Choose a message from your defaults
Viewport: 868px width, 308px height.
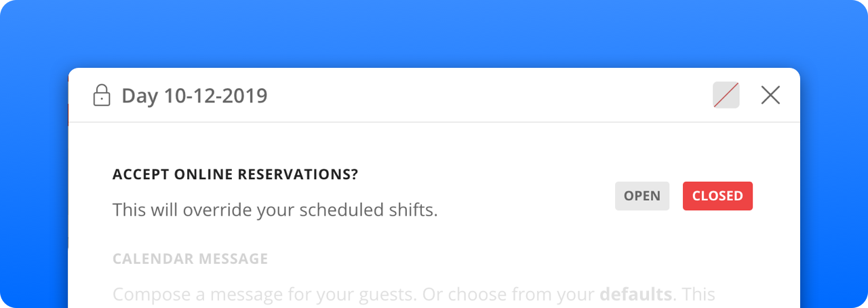tap(635, 295)
